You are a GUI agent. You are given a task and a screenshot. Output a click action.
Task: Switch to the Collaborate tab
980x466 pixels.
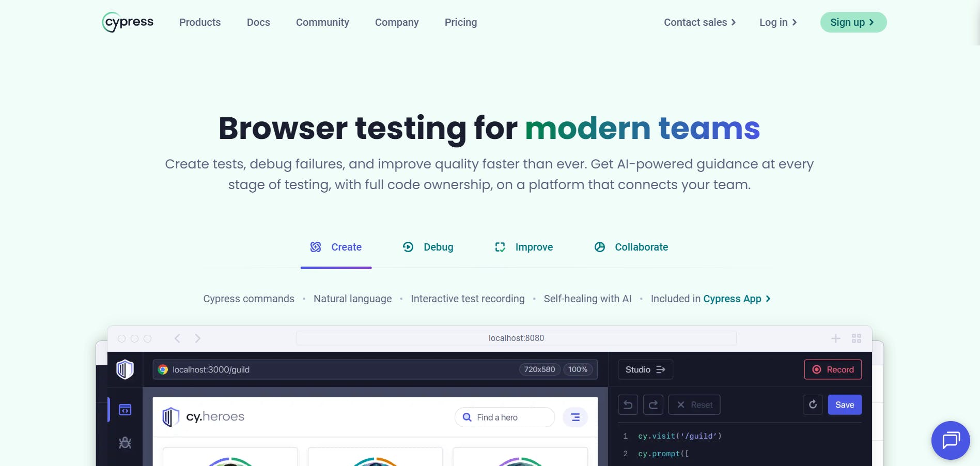click(631, 247)
